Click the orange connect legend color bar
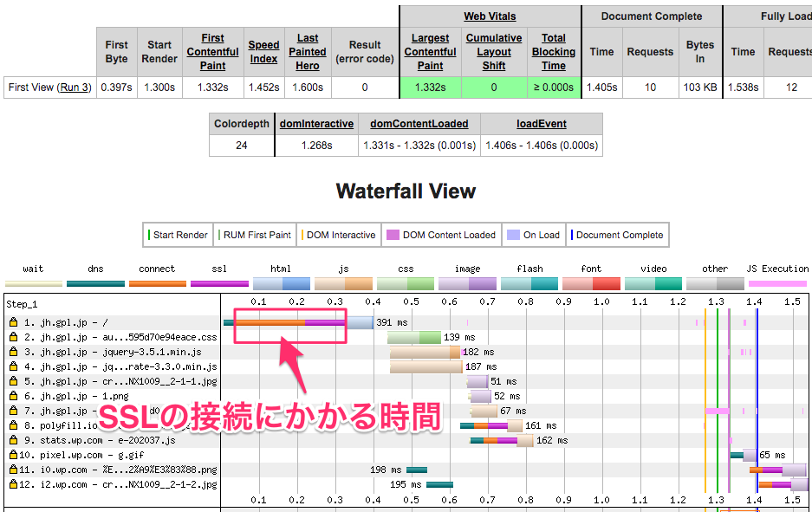812x512 pixels. (157, 283)
